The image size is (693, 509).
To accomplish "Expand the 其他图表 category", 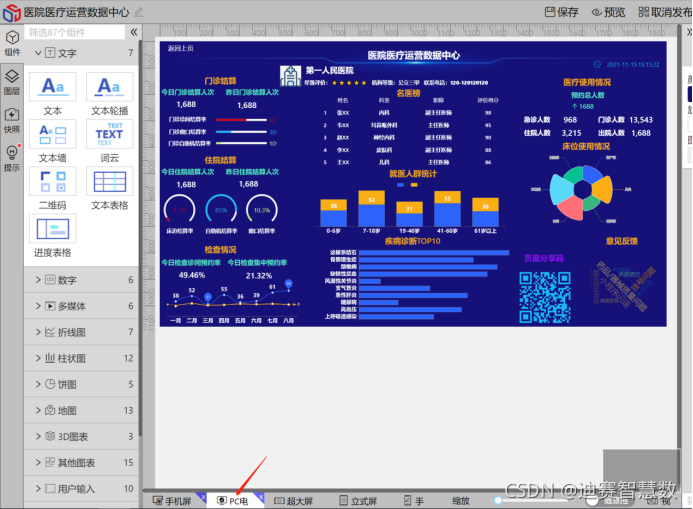I will pos(38,462).
